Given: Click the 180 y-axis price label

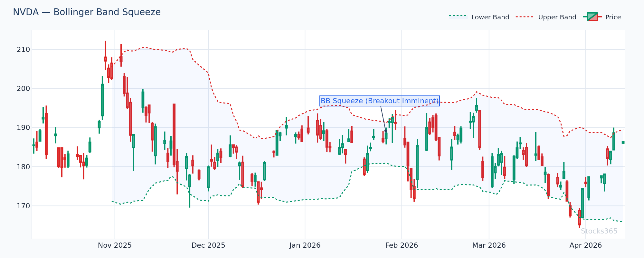Looking at the screenshot, I should point(23,167).
